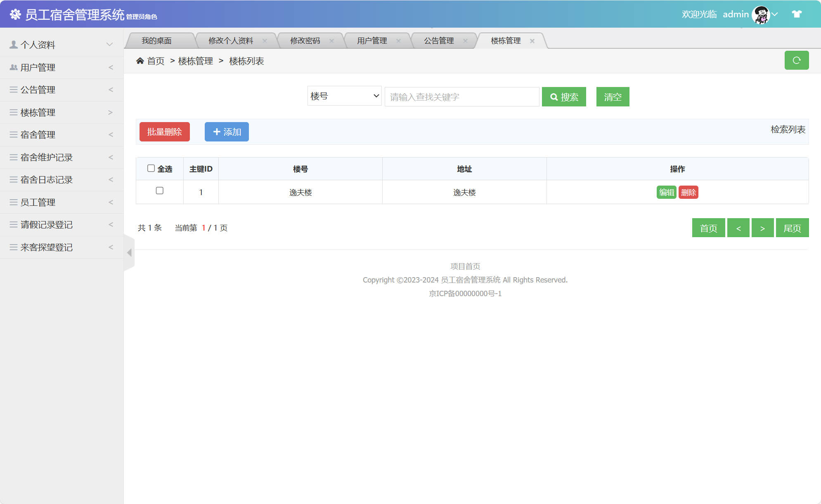Viewport: 821px width, 504px height.
Task: Open the 项目首页 footer link
Action: point(465,266)
